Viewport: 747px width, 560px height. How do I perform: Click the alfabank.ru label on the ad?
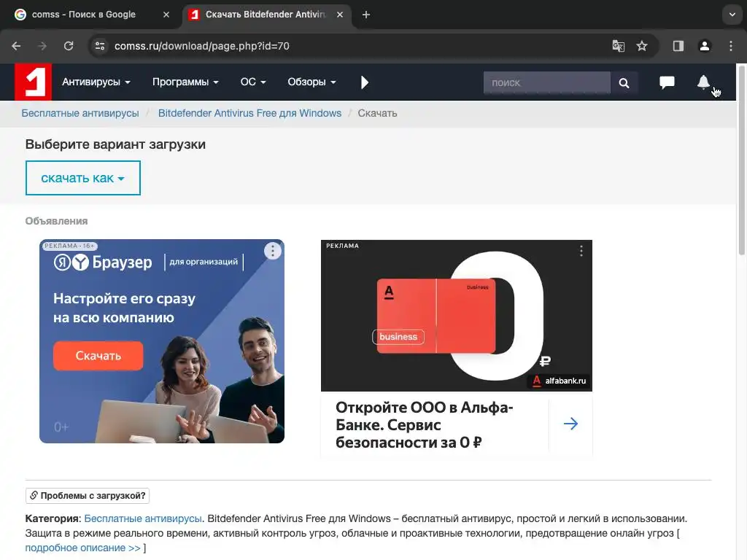[559, 381]
